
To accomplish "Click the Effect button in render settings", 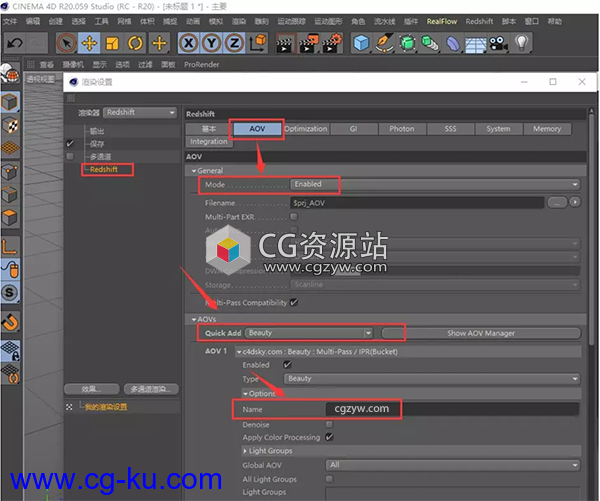I will (x=91, y=389).
